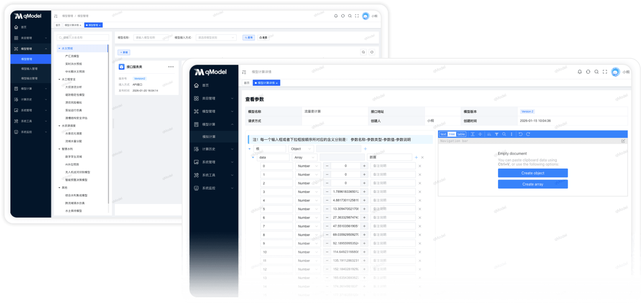Click sidebar fold icon in back window
The height and width of the screenshot is (305, 644).
tap(56, 16)
